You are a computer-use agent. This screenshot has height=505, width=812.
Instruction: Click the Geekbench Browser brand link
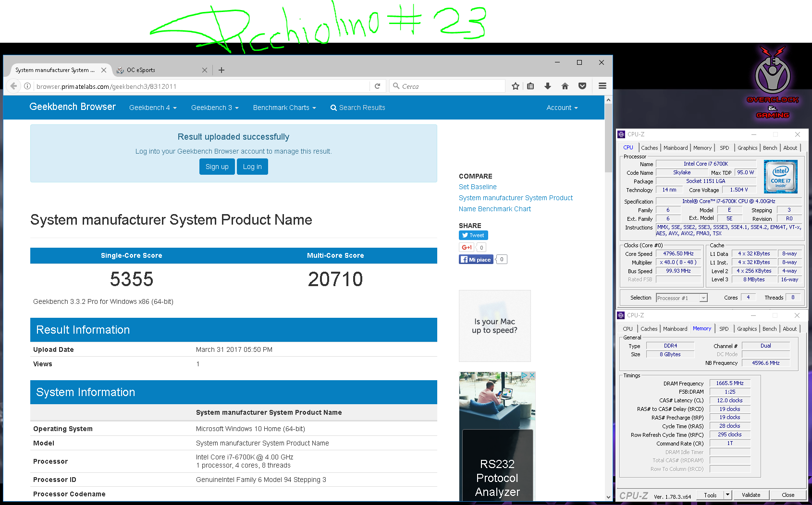click(x=73, y=107)
